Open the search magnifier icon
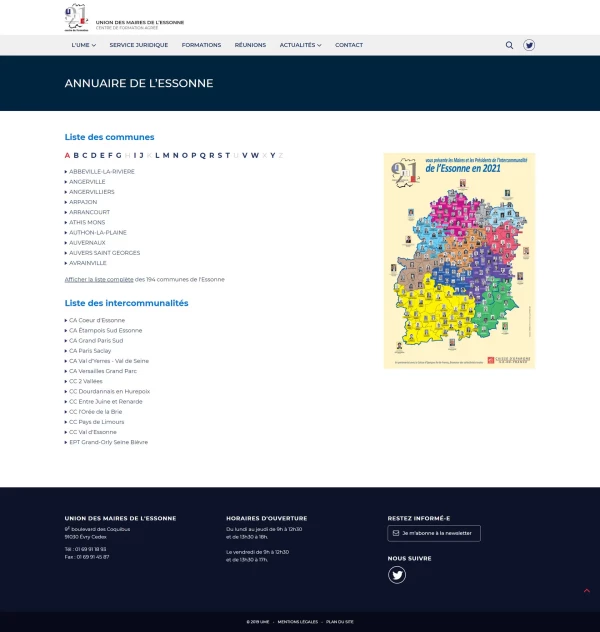 click(x=509, y=45)
